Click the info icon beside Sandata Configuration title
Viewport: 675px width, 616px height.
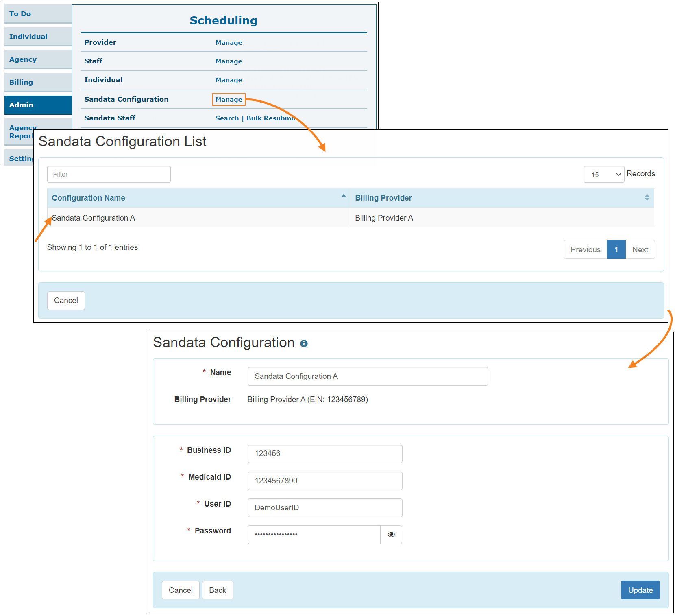tap(304, 344)
